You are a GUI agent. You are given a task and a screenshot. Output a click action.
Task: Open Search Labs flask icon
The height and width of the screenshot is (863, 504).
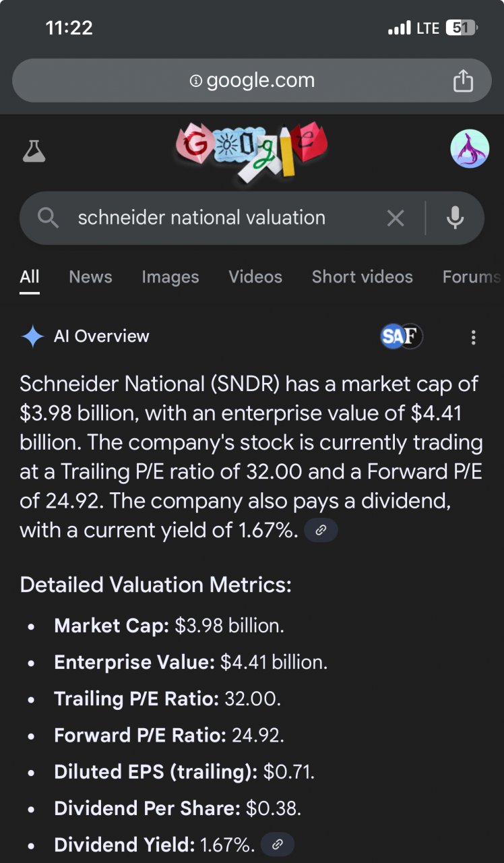click(34, 151)
